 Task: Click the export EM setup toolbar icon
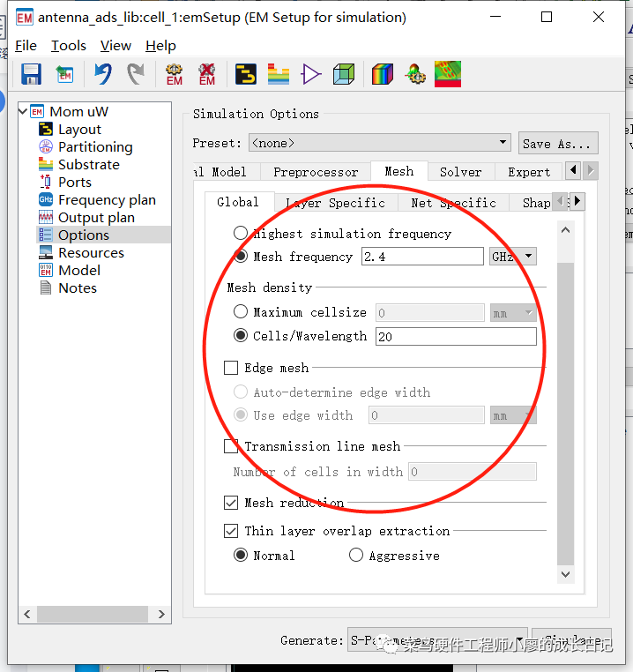65,75
